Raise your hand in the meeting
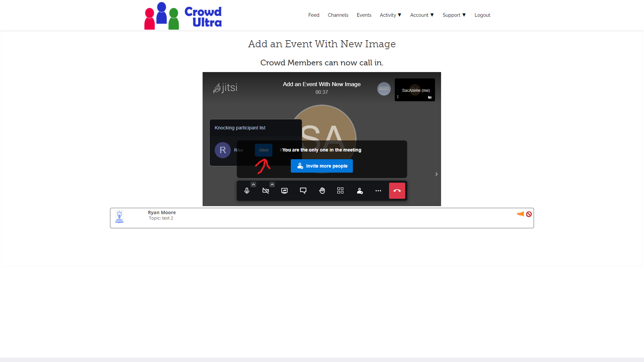The width and height of the screenshot is (644, 362). (322, 190)
